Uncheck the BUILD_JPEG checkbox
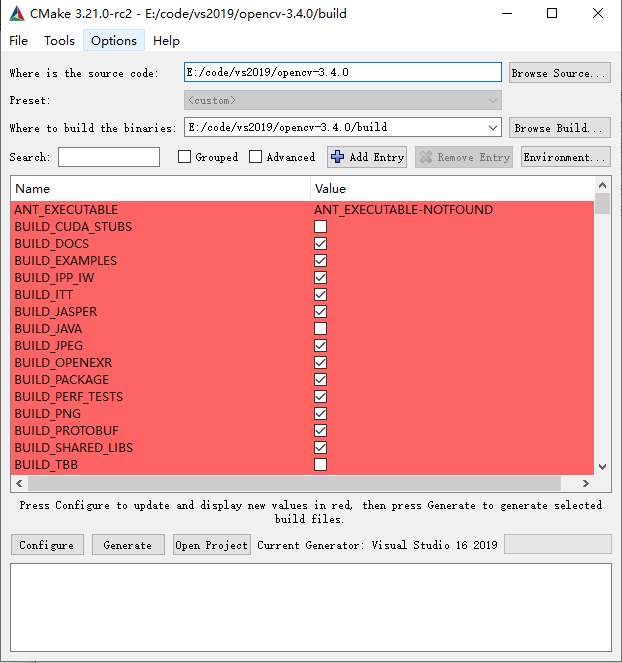 click(321, 345)
